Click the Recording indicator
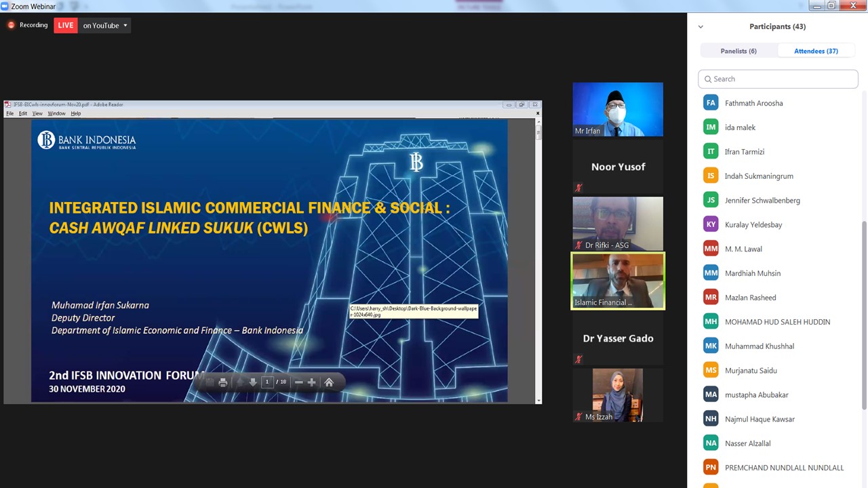Image resolution: width=868 pixels, height=488 pixels. pyautogui.click(x=27, y=25)
